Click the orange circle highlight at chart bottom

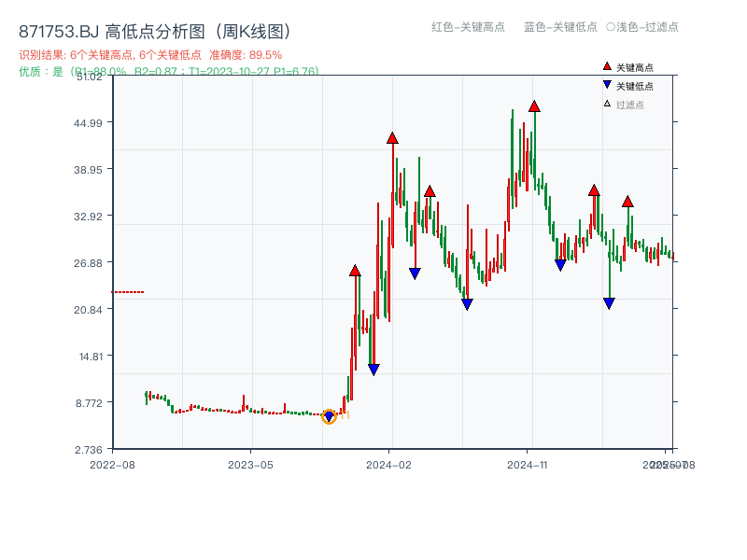[329, 417]
